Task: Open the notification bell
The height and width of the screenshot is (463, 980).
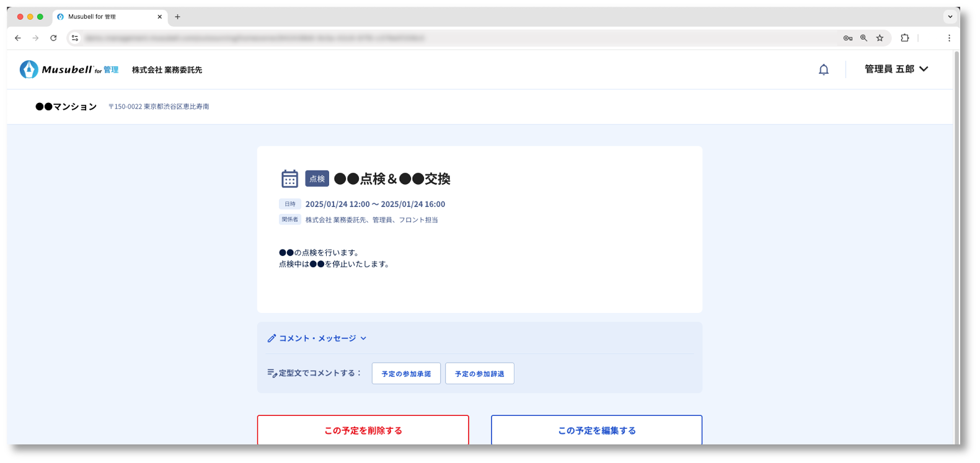Action: 823,69
